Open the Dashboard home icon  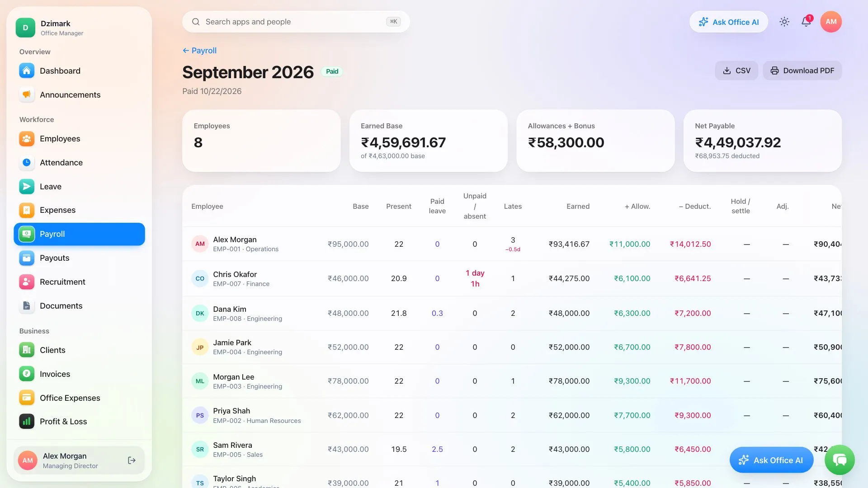point(27,71)
